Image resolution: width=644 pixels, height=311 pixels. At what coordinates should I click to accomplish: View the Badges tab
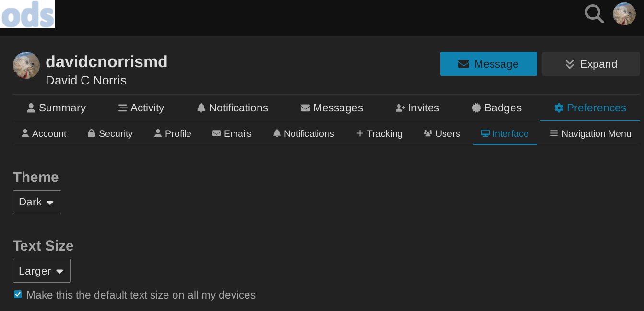[496, 108]
